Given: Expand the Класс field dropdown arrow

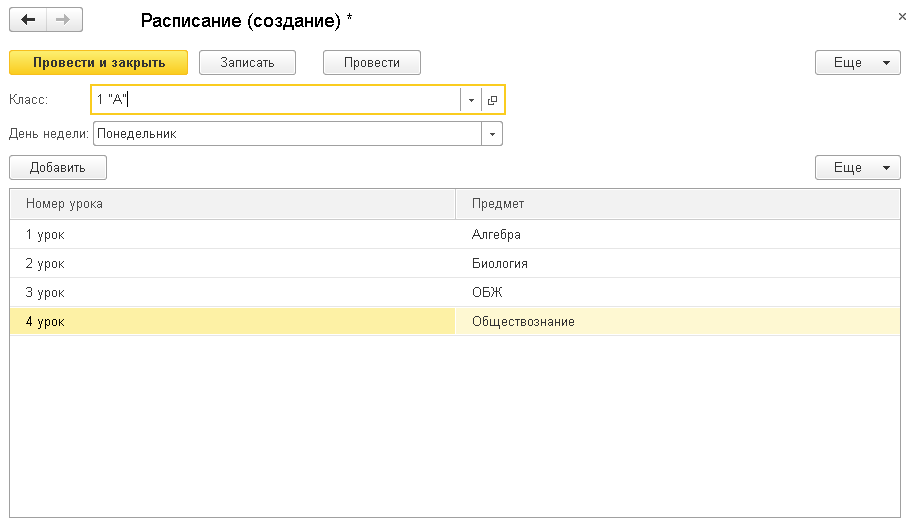Looking at the screenshot, I should click(x=471, y=100).
